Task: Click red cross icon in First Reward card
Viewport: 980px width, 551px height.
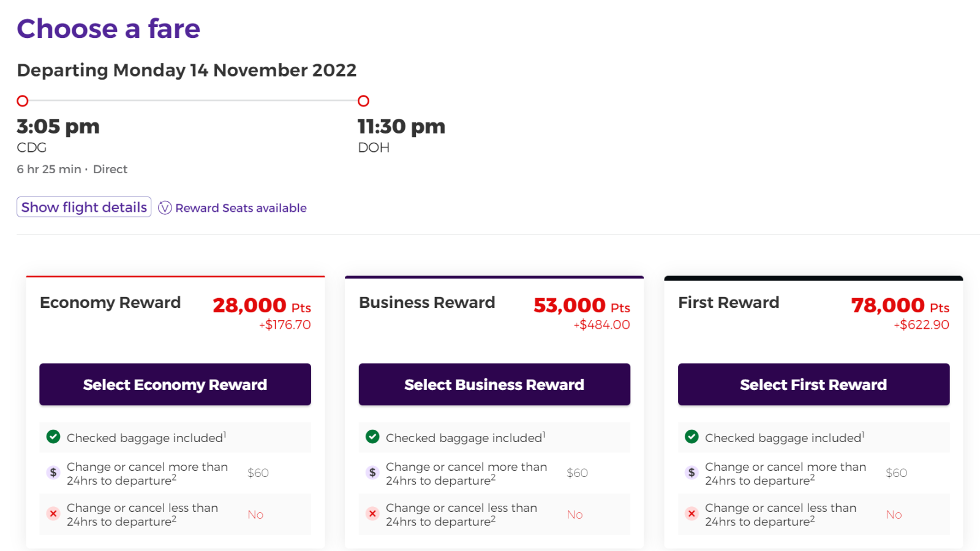Action: coord(692,514)
